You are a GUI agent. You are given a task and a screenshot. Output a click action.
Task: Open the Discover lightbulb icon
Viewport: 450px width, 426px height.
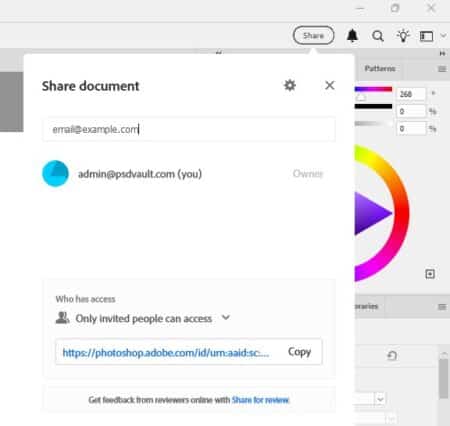(x=403, y=36)
